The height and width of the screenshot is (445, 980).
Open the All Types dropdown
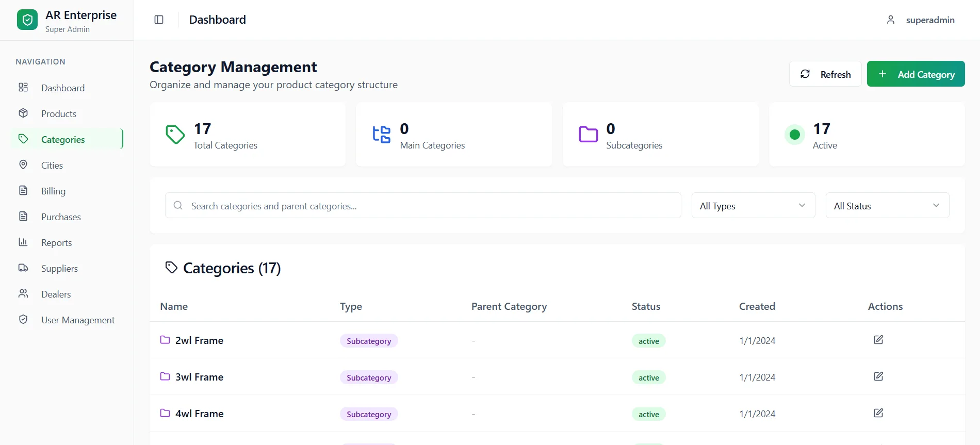(753, 205)
